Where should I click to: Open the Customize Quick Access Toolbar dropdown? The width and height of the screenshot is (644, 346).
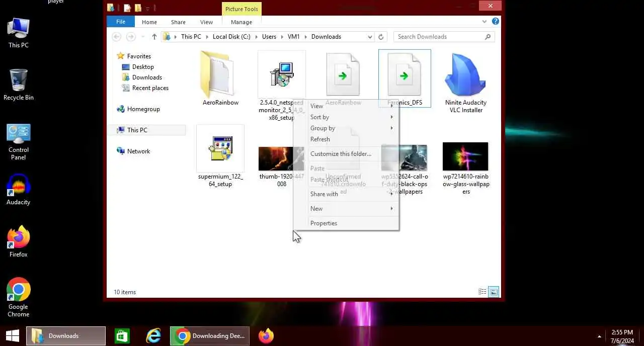147,9
